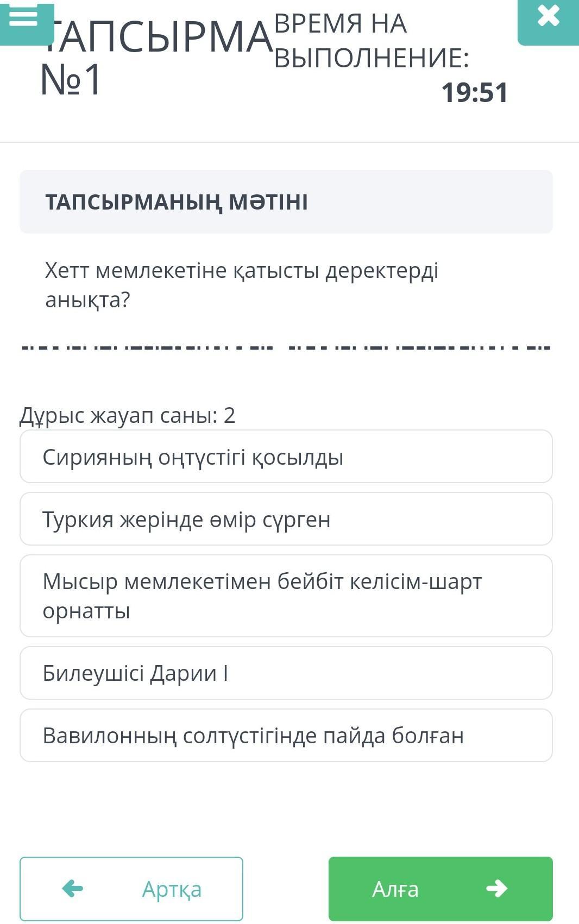
Task: Click the right arrow icon in Алға
Action: pyautogui.click(x=496, y=889)
